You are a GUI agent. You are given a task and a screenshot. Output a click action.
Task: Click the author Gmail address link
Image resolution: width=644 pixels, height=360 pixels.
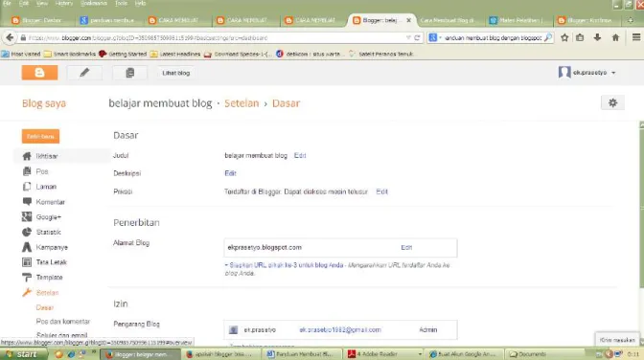pos(340,330)
